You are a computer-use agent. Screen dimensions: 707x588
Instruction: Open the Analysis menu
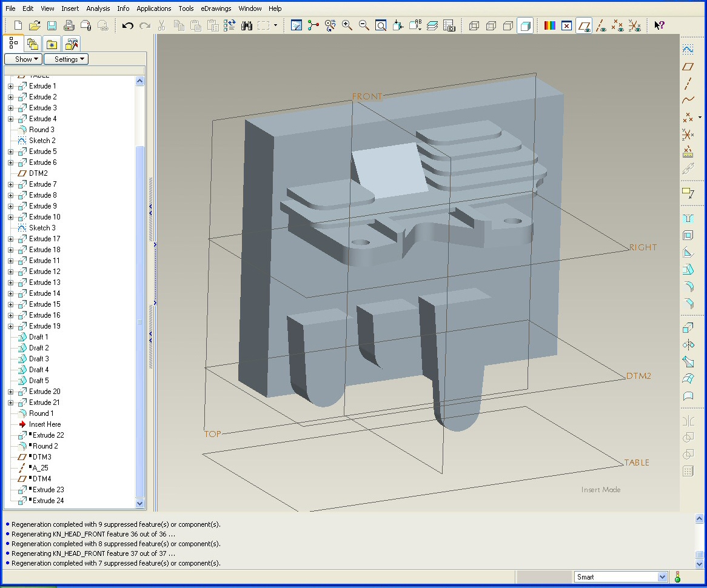(98, 8)
